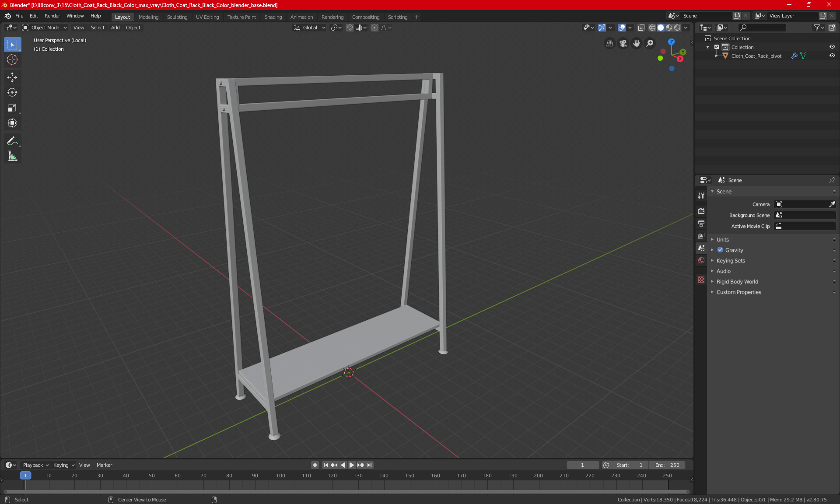Select the Measure tool

coord(12,156)
